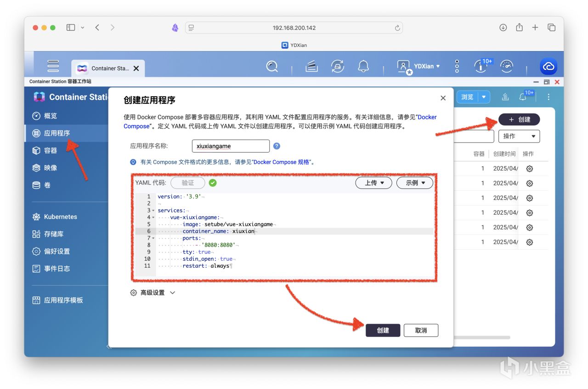Screen dimensions: 588x389
Task: Open 事件日志 in the sidebar
Action: pyautogui.click(x=67, y=269)
